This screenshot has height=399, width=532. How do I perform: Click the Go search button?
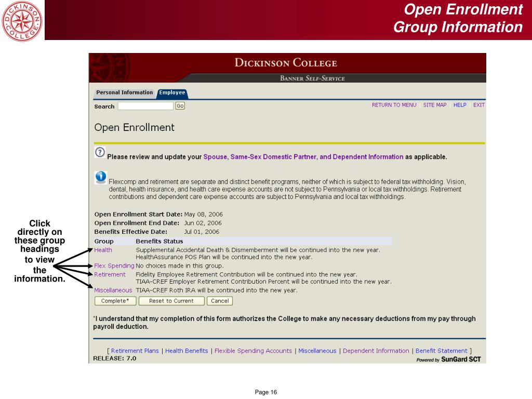180,106
